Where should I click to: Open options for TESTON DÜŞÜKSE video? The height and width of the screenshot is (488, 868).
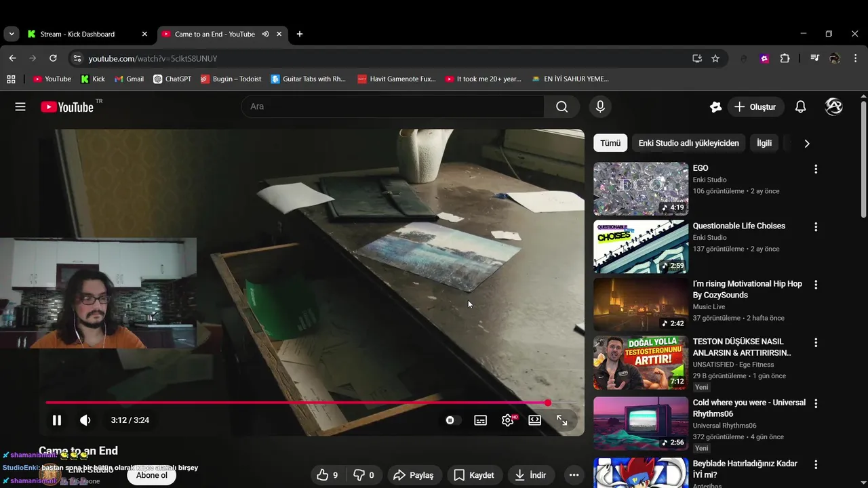point(816,343)
